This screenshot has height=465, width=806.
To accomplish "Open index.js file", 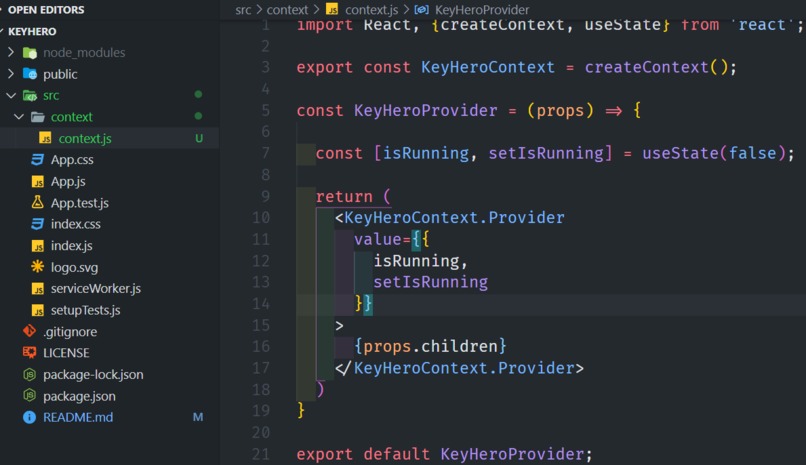I will [x=71, y=246].
